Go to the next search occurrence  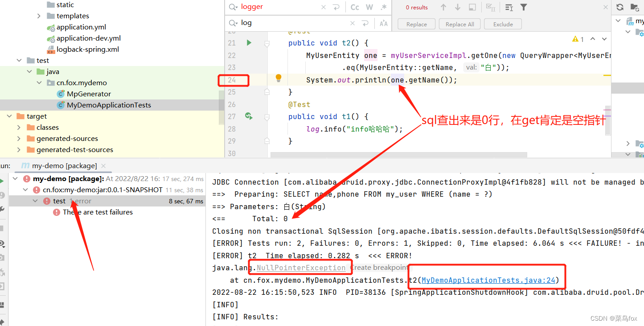(x=458, y=7)
